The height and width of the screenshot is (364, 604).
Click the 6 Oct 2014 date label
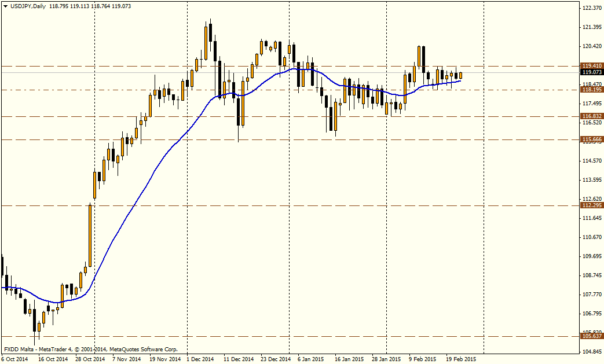[x=14, y=359]
